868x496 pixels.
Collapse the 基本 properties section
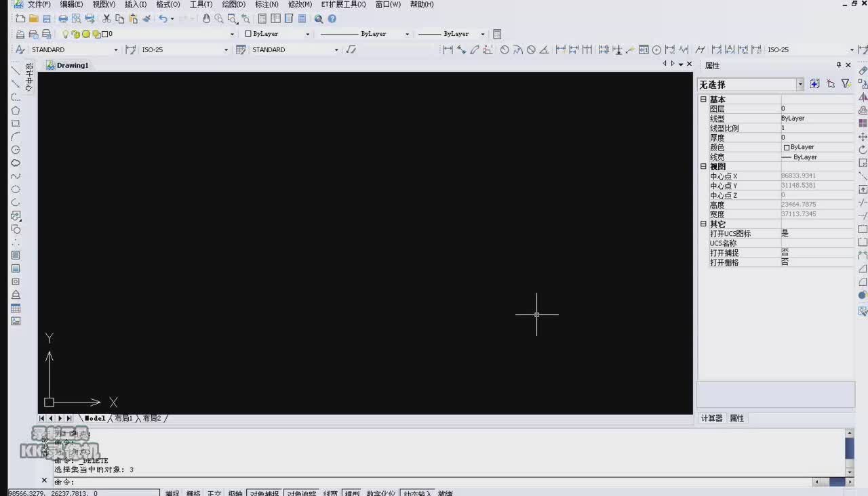[703, 99]
